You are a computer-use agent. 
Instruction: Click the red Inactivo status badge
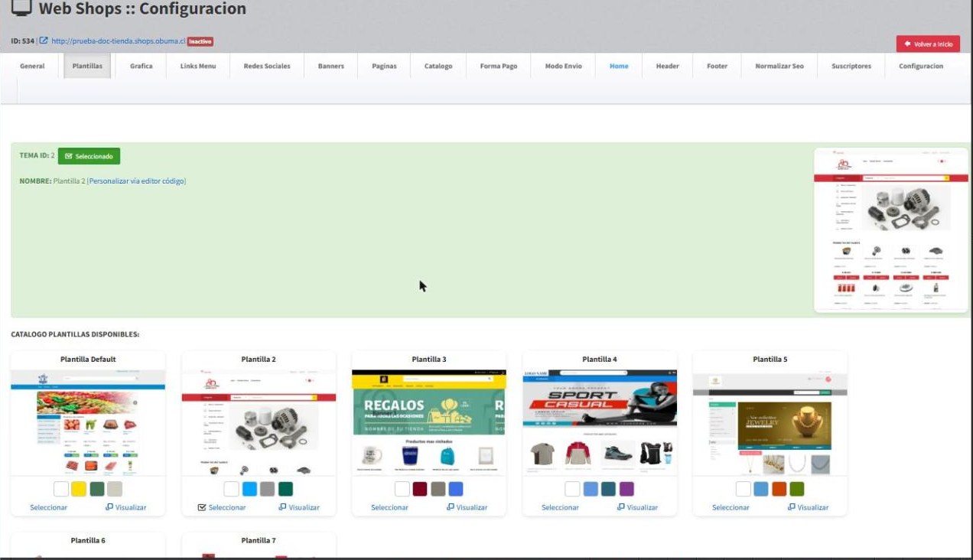200,41
